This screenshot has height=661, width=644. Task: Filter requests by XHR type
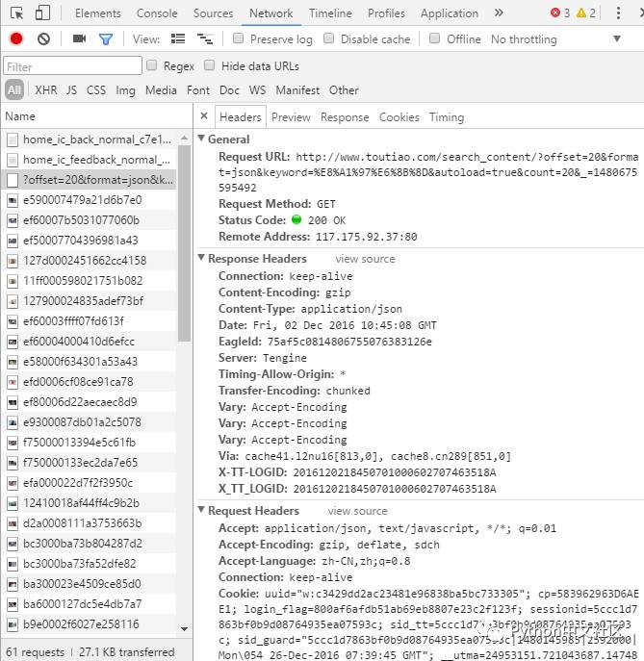click(45, 90)
